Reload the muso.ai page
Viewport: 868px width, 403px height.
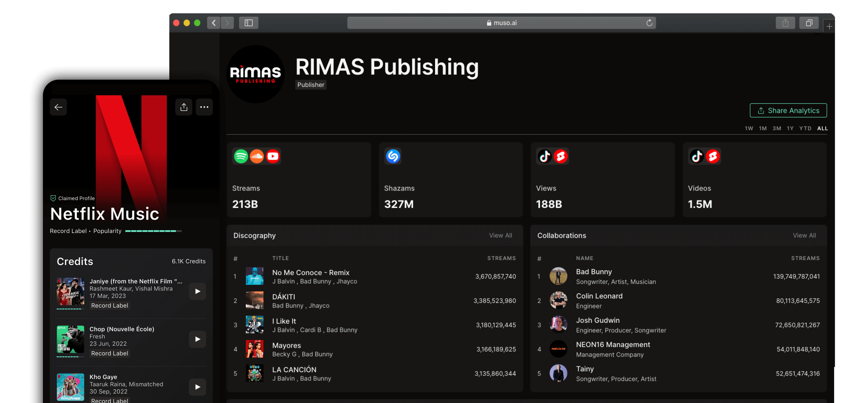pyautogui.click(x=649, y=23)
